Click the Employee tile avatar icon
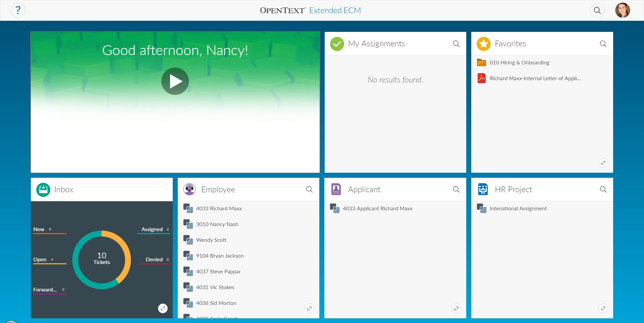This screenshot has height=323, width=644. tap(190, 190)
